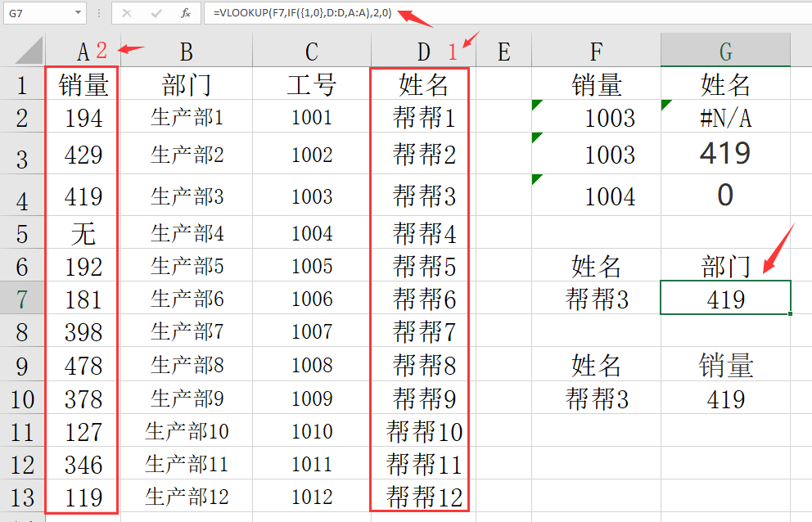
Task: Click cell 生产部7
Action: click(x=187, y=331)
